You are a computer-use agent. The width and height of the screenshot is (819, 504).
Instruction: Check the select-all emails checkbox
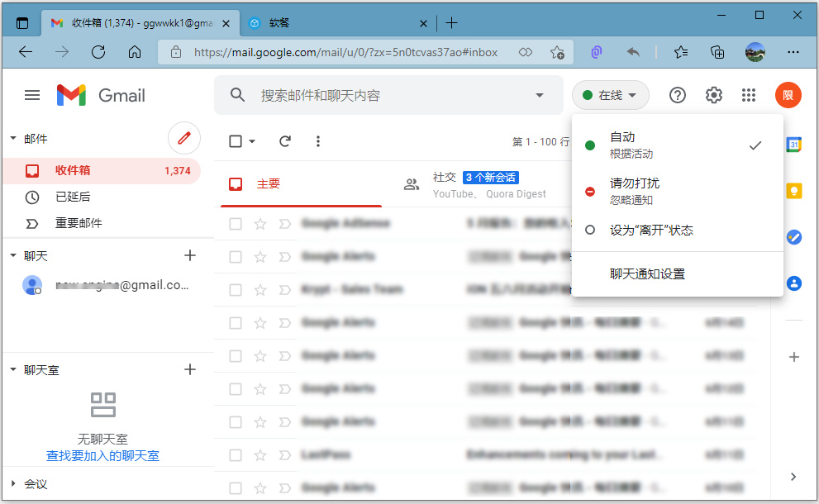[x=234, y=141]
